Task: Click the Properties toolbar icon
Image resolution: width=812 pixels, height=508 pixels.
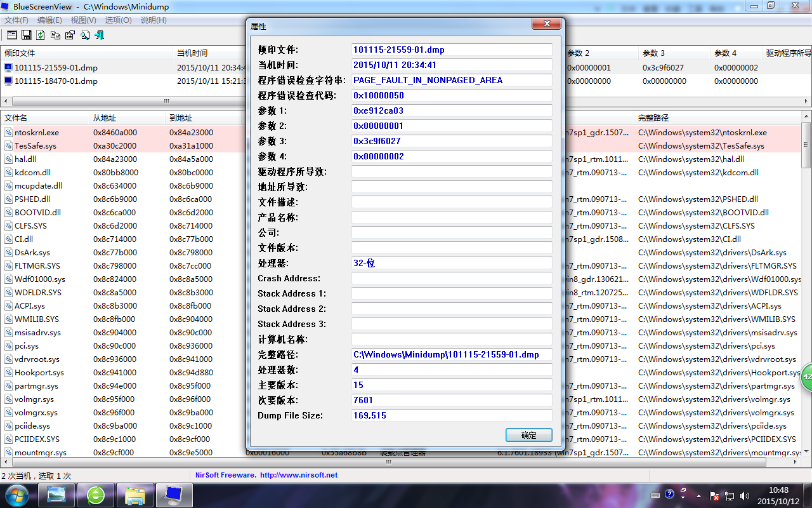Action: [70, 35]
